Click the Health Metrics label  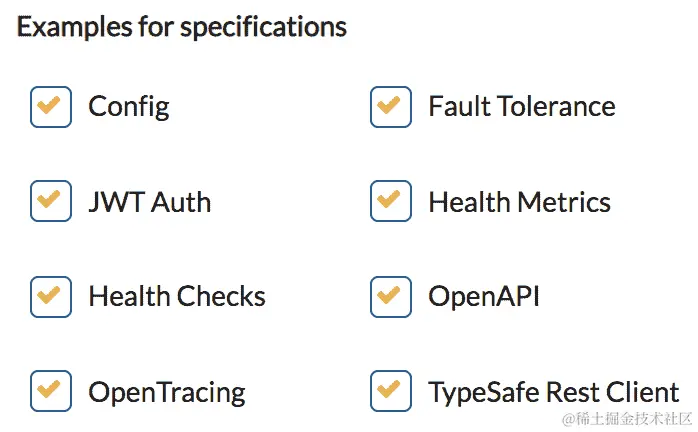519,202
